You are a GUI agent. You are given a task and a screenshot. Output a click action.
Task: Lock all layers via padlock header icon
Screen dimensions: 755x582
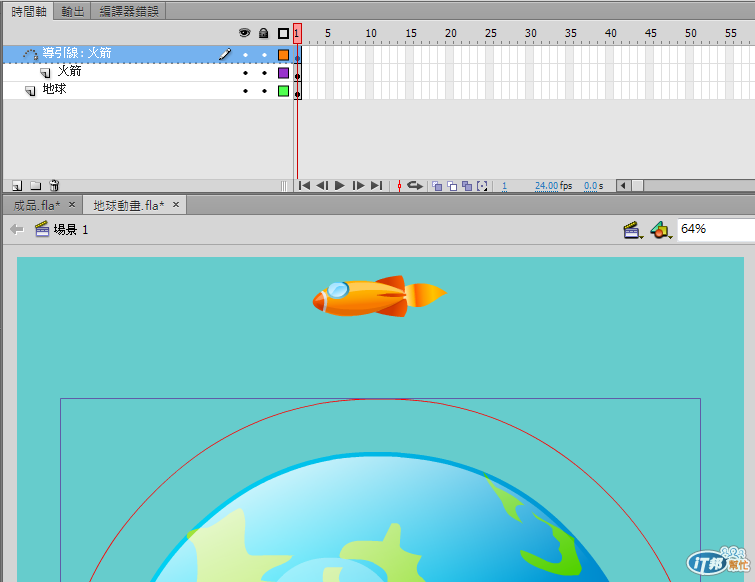pyautogui.click(x=263, y=33)
